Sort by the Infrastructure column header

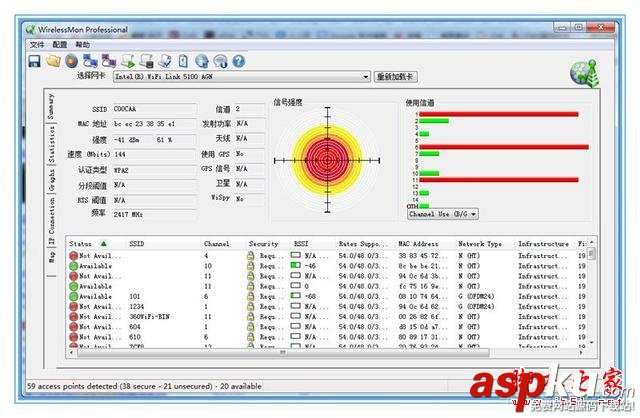click(x=544, y=244)
